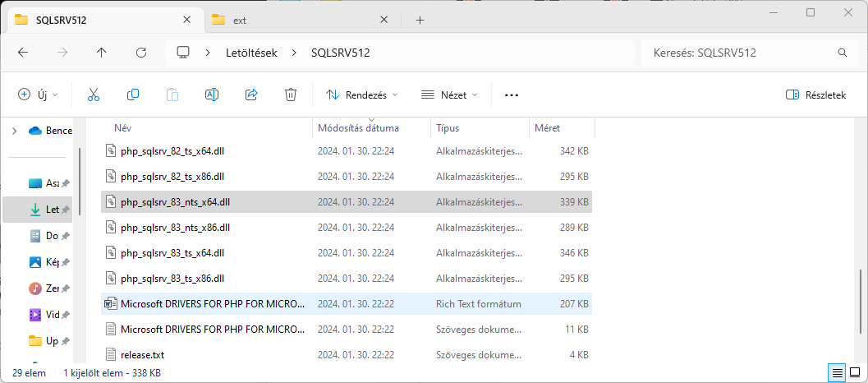Click the 29 elem status bar text
This screenshot has width=868, height=383.
[29, 373]
